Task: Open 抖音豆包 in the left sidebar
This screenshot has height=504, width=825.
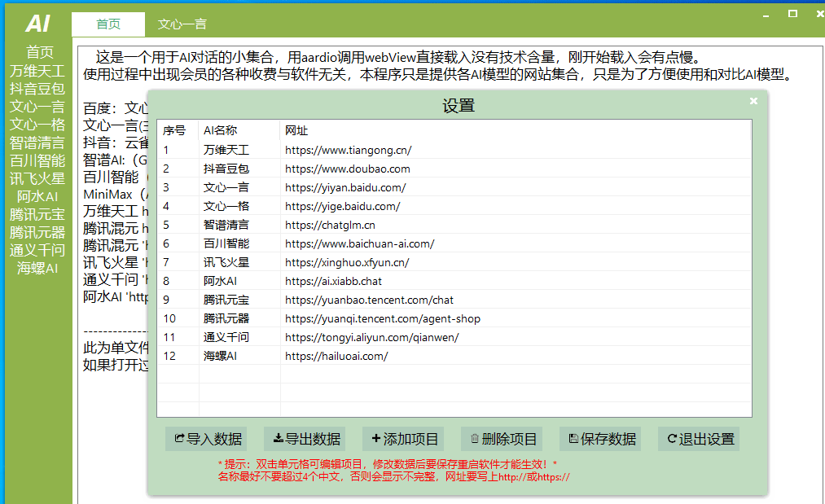Action: (x=37, y=89)
